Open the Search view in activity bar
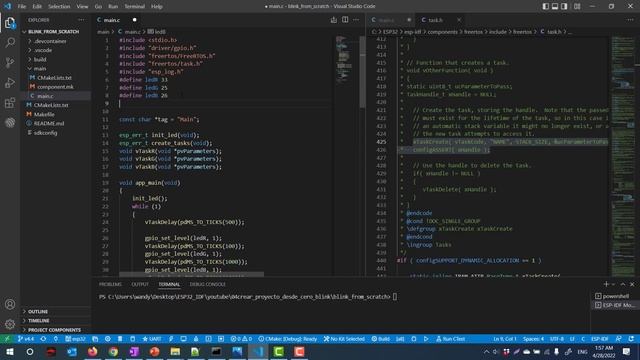This screenshot has height=360, width=640. [x=10, y=42]
